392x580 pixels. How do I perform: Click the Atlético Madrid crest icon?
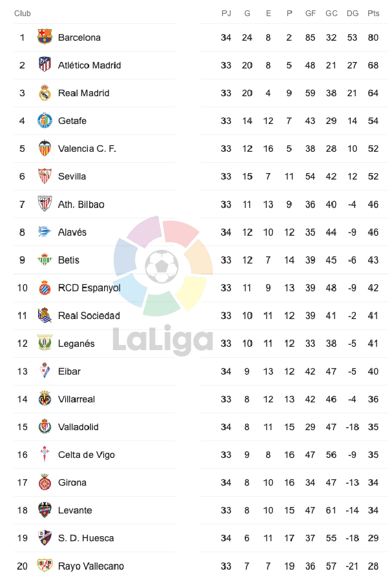click(45, 65)
